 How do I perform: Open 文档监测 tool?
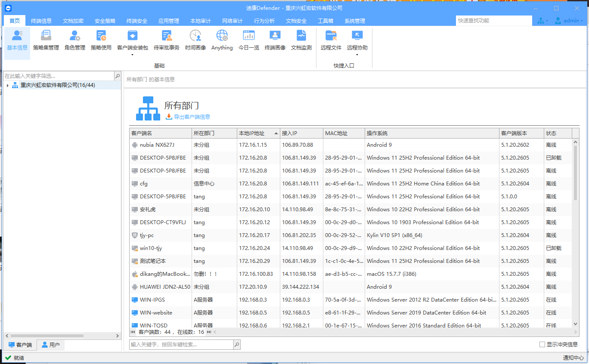point(301,41)
